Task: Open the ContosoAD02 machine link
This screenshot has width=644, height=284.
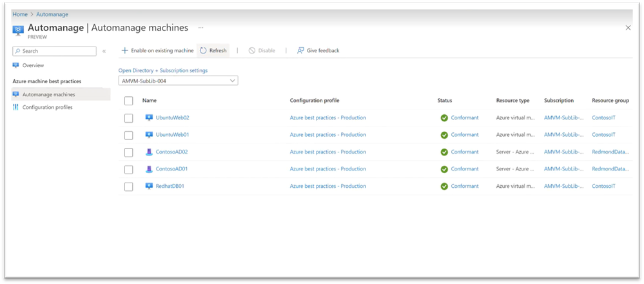Action: 171,152
